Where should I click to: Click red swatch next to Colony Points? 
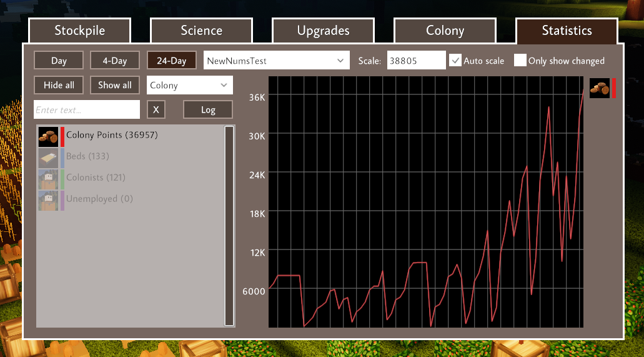pyautogui.click(x=62, y=136)
